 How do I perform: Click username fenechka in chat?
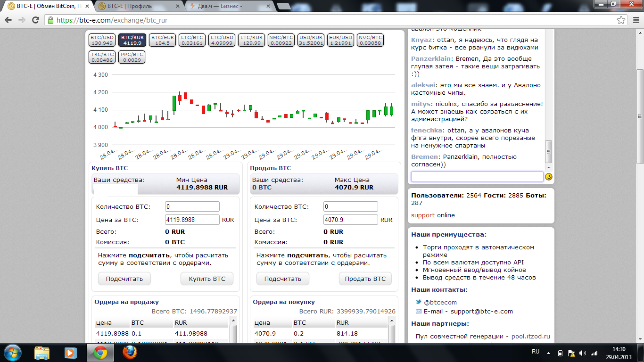(427, 131)
